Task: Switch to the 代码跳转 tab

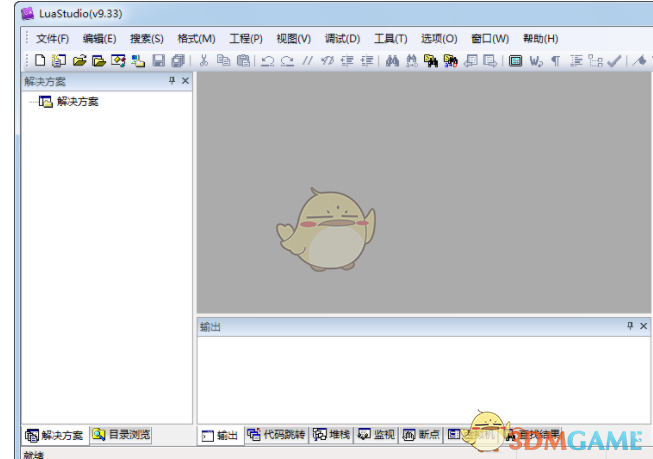Action: (x=277, y=435)
